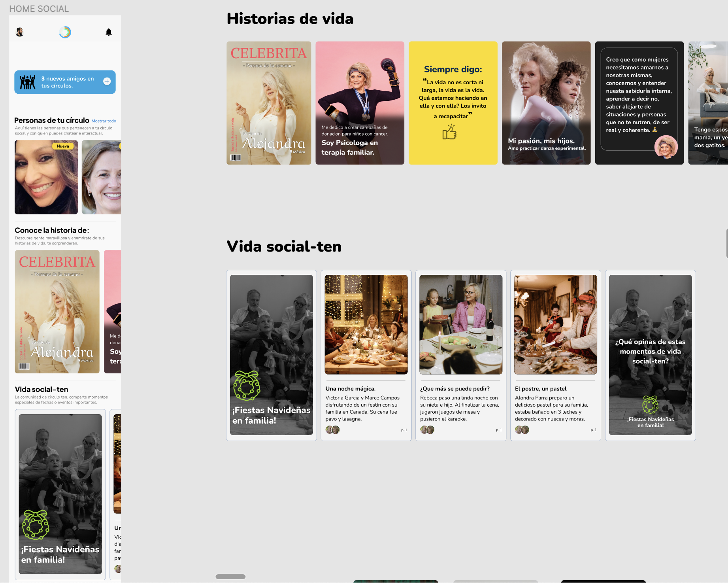Click the plus icon on friends banner

(107, 81)
